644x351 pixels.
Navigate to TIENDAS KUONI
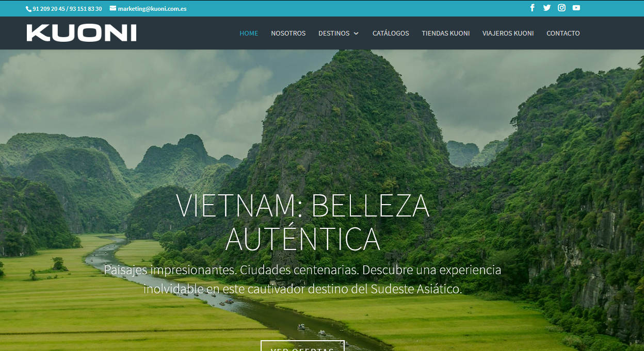click(x=446, y=33)
